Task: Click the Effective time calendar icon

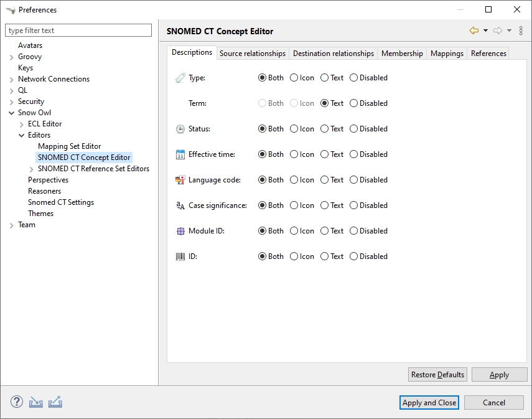Action: [180, 154]
